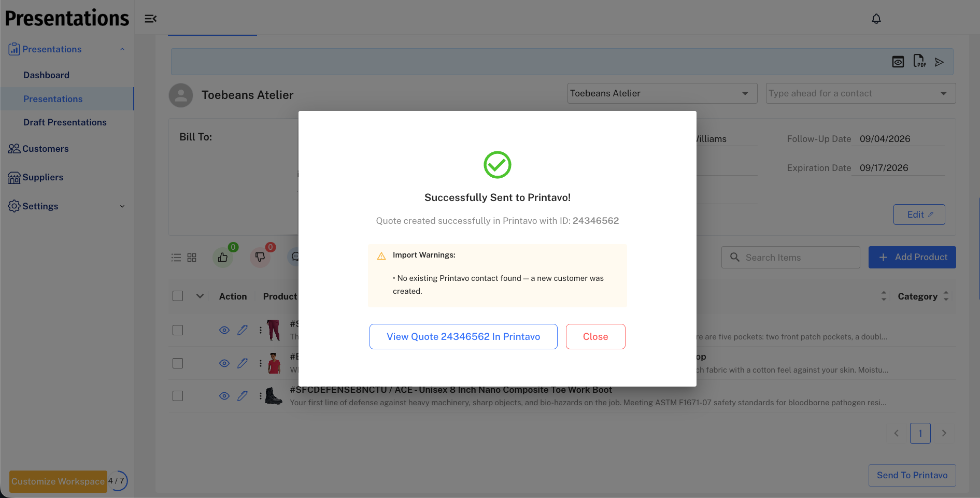Image resolution: width=980 pixels, height=498 pixels.
Task: Switch to list view icon
Action: (176, 258)
